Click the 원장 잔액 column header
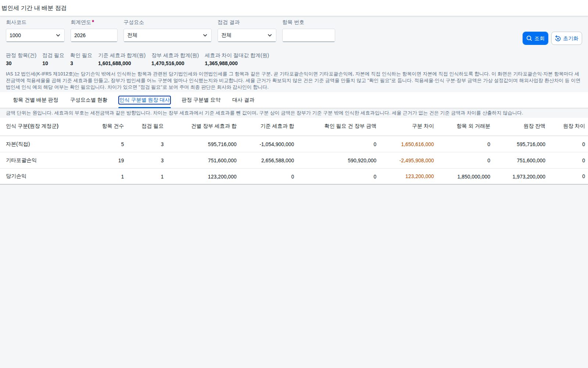The width and height of the screenshot is (588, 368). 534,126
